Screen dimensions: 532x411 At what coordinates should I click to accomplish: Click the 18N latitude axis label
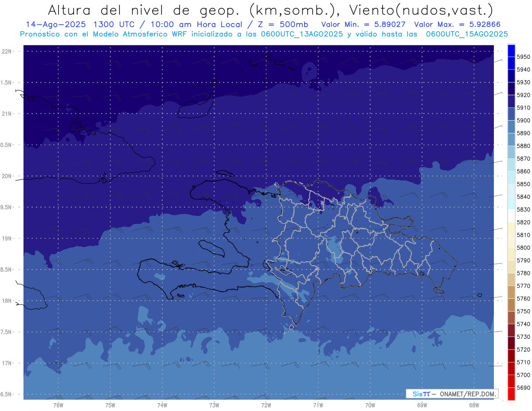pos(7,301)
